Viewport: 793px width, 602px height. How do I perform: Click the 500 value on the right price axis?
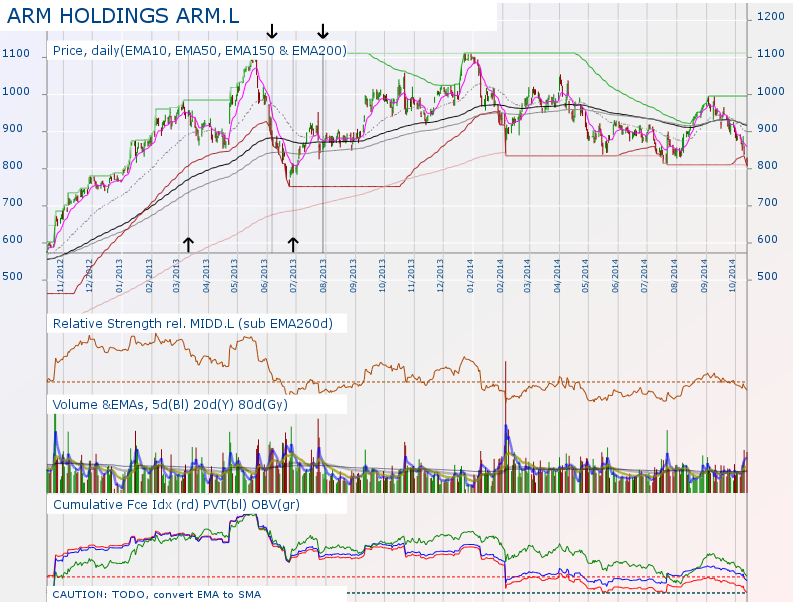pos(768,277)
